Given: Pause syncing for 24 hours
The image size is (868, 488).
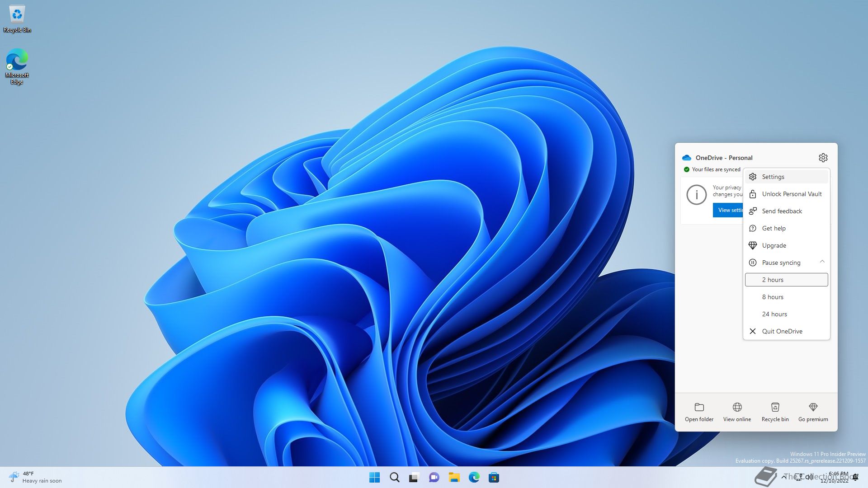Looking at the screenshot, I should tap(786, 314).
